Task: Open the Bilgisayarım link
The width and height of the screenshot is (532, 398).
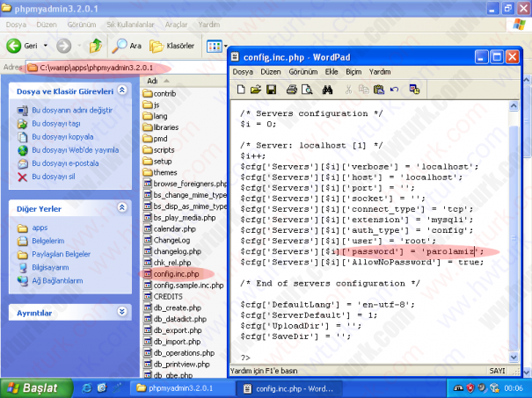Action: click(50, 267)
